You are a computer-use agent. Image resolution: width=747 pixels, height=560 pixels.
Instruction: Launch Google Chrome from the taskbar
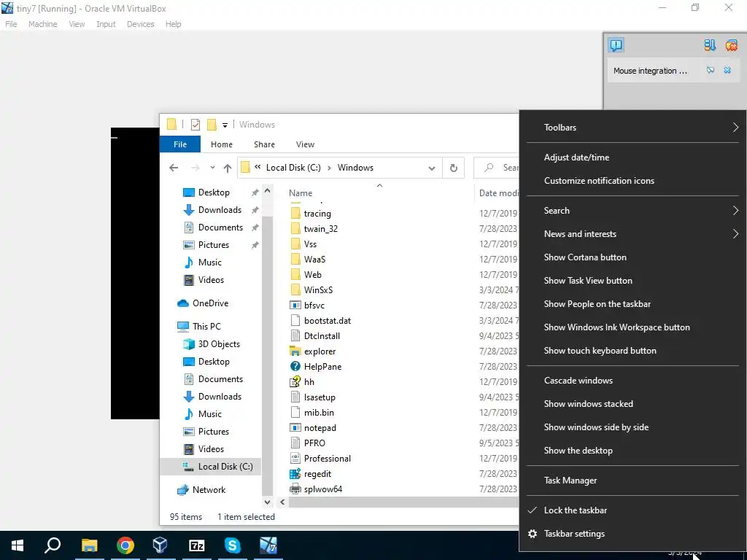[125, 545]
